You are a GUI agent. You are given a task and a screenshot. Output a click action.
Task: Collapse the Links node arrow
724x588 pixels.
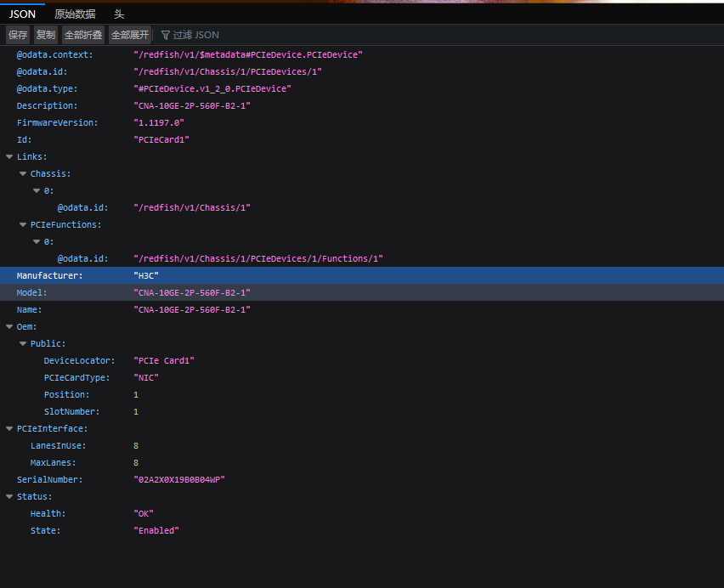click(x=9, y=156)
